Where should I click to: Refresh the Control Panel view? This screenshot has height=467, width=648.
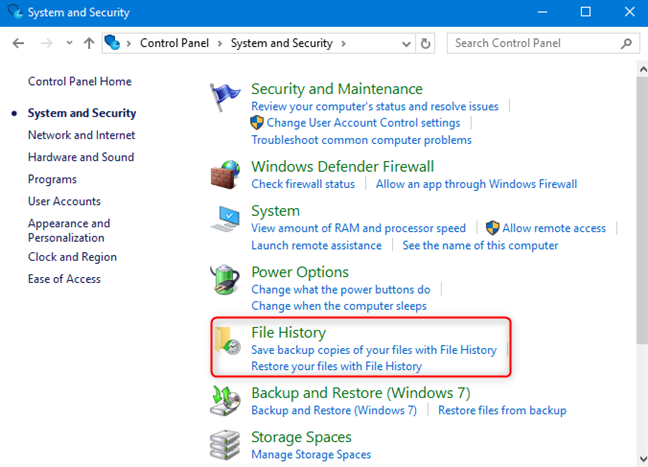425,43
